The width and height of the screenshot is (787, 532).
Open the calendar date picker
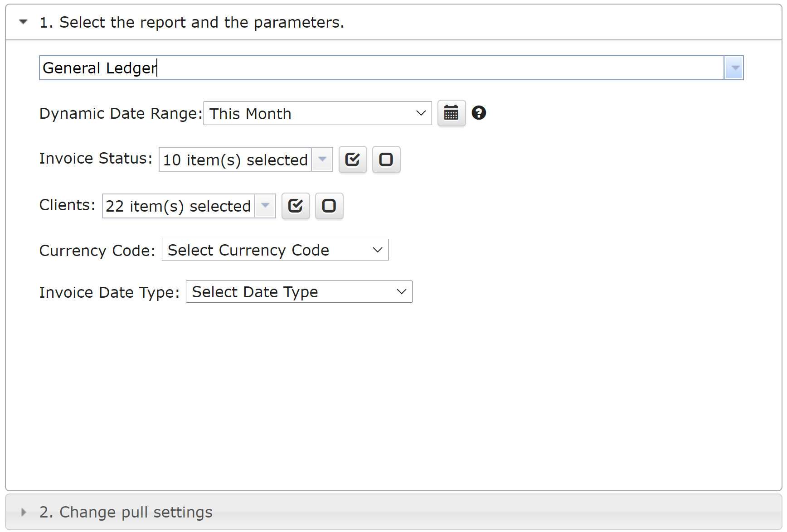(x=451, y=113)
